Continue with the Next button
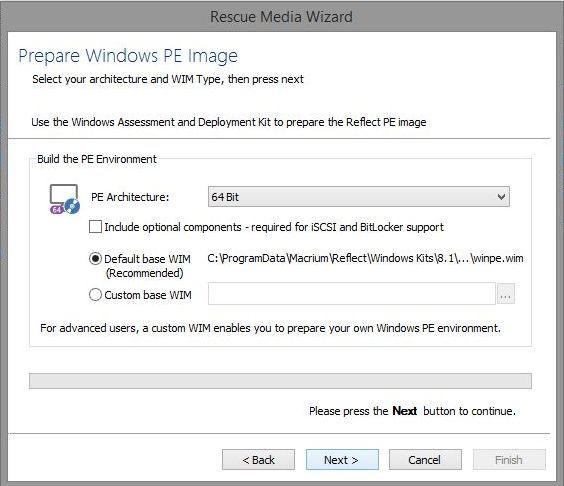 click(x=342, y=459)
